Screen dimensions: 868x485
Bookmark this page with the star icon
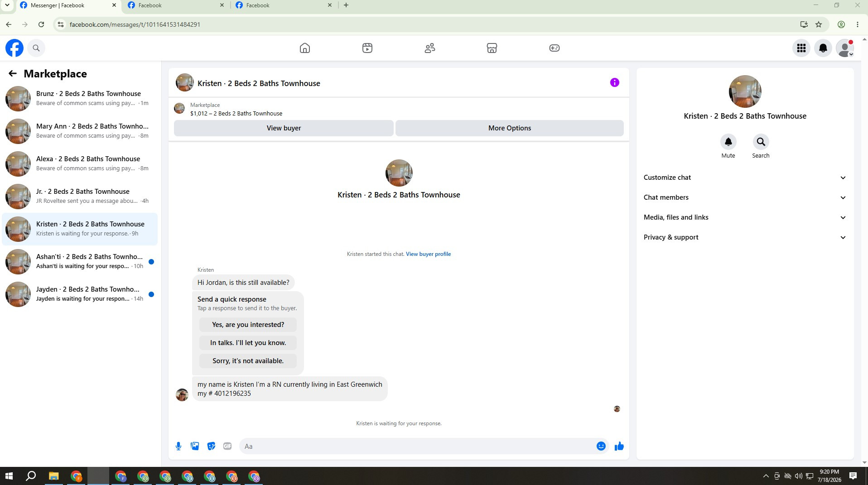[x=819, y=24]
